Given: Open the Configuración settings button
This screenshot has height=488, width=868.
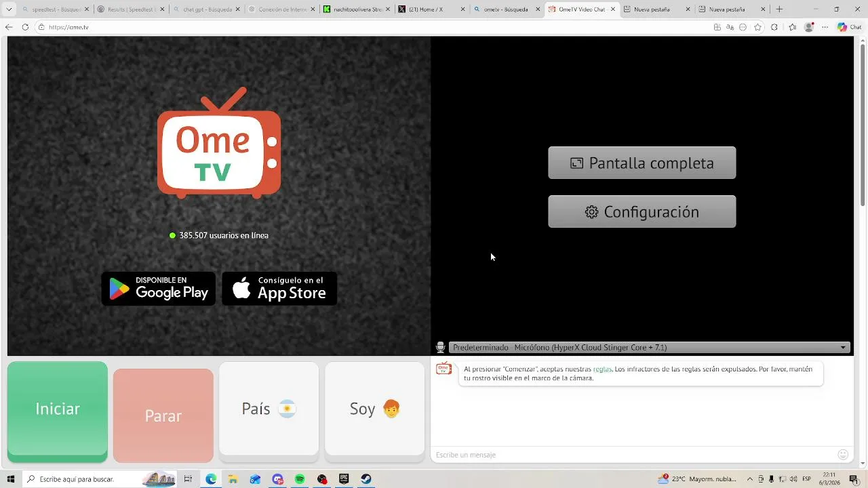Looking at the screenshot, I should click(x=642, y=211).
